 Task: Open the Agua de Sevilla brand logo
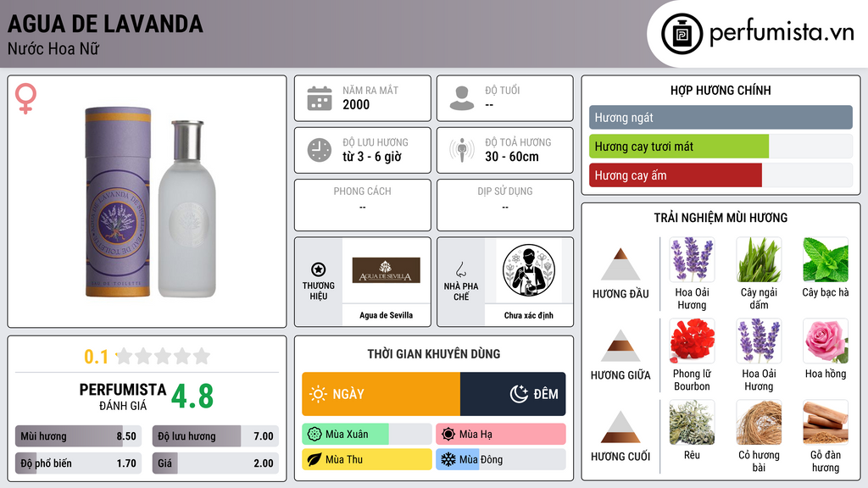click(x=386, y=270)
